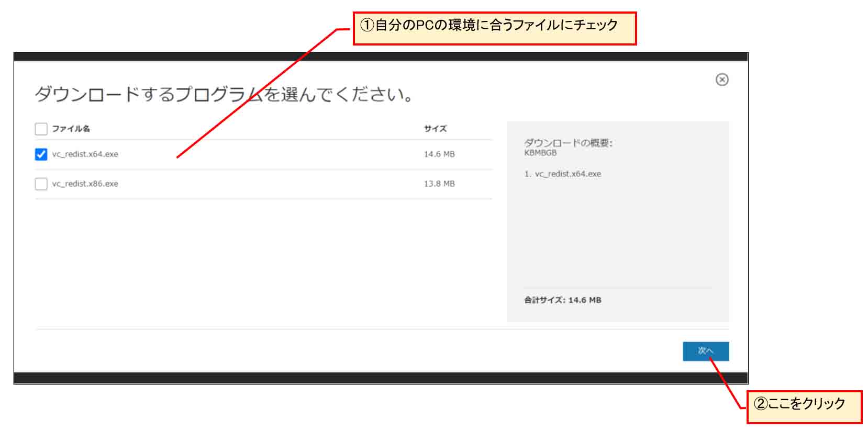Uncheck the vc_redist.x64.exe checkbox

[41, 154]
